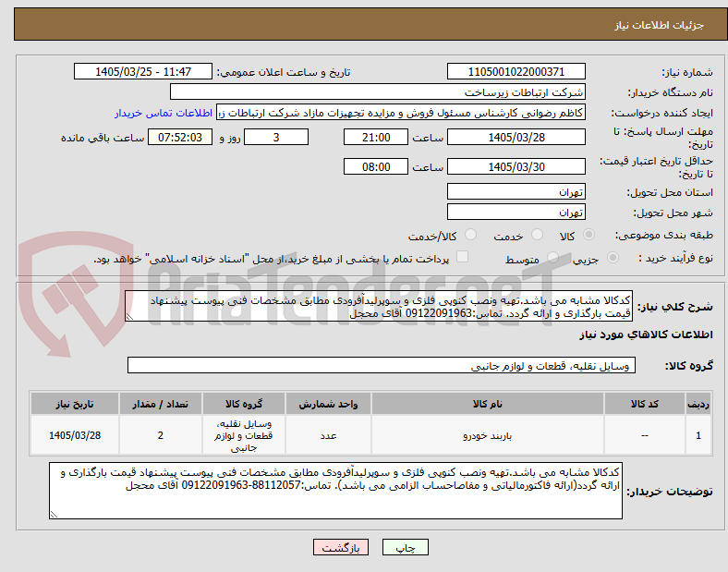Click the item code cell showing --
Viewport: 728px width, 572px height.
645,435
